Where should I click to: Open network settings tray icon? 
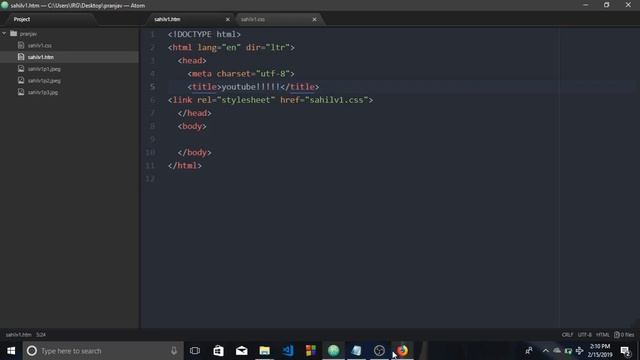[x=579, y=351]
